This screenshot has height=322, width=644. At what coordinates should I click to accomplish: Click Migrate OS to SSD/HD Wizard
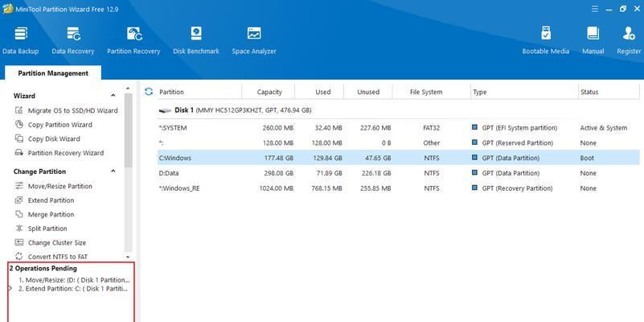(72, 110)
